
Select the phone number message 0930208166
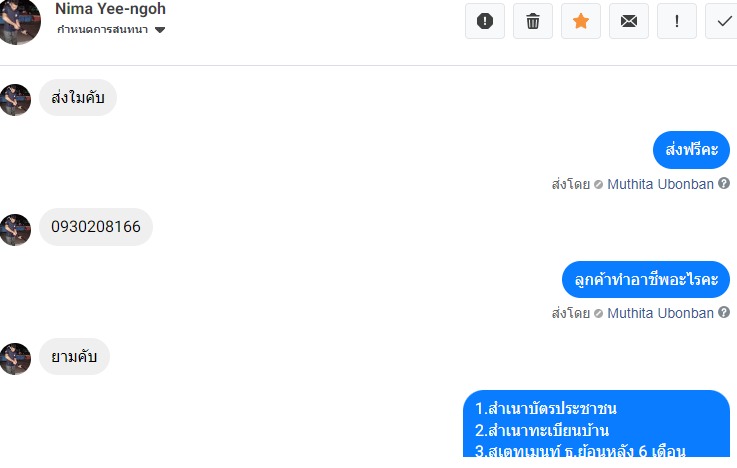click(x=96, y=227)
